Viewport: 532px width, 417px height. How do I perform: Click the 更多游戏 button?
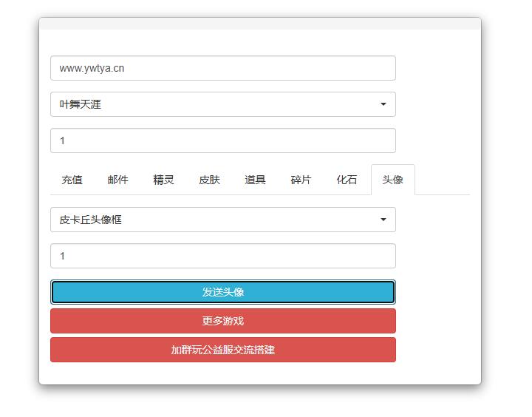(223, 321)
